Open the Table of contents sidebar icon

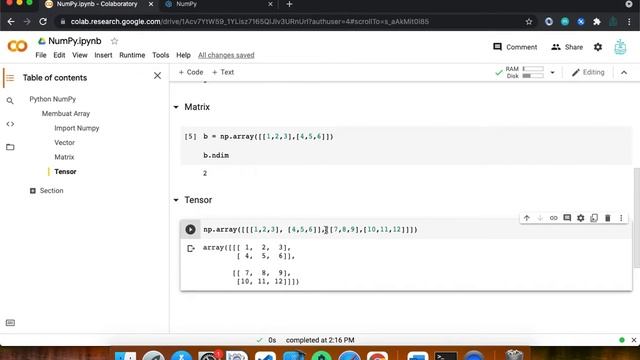[x=10, y=78]
